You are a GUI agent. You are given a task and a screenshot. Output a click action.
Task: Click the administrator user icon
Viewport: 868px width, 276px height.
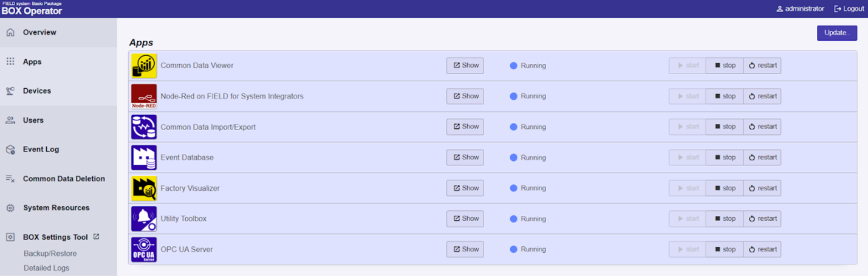[779, 9]
